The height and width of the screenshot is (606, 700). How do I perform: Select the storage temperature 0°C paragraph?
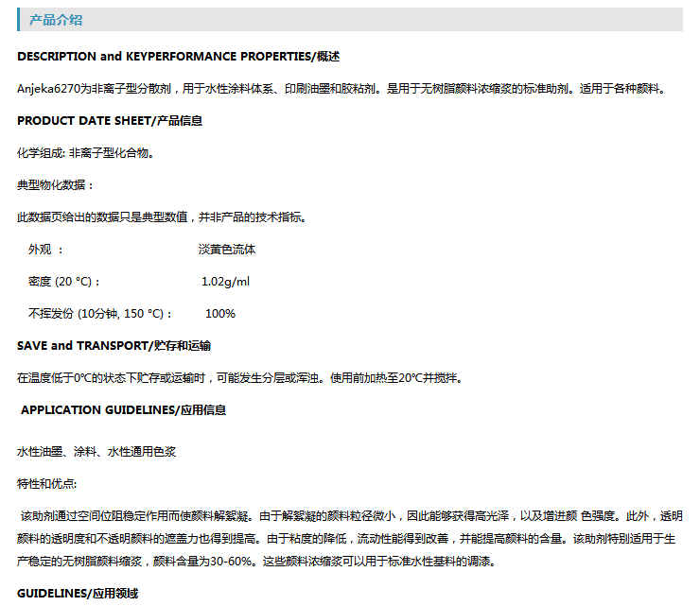[x=239, y=377]
